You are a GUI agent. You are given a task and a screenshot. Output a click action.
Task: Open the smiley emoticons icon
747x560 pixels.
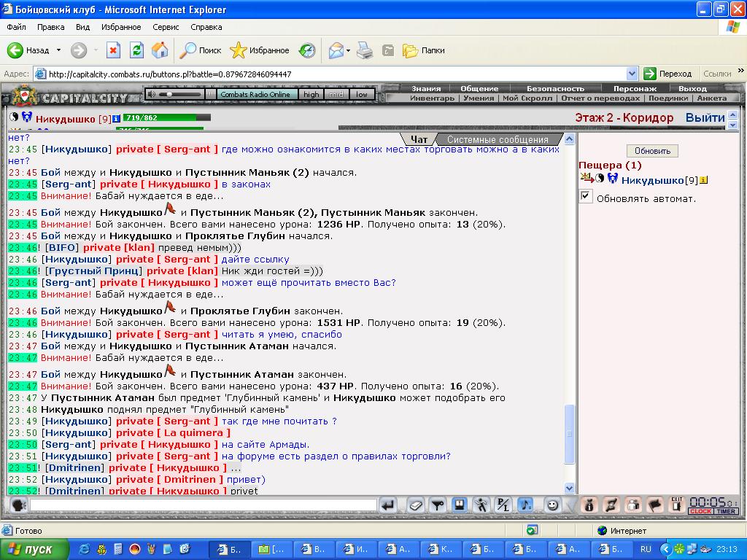[x=553, y=505]
